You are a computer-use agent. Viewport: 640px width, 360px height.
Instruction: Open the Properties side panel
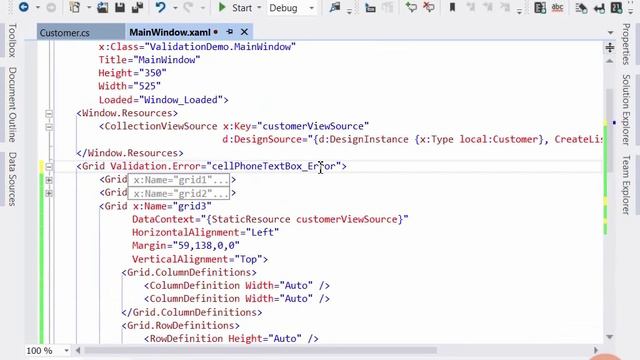click(626, 44)
